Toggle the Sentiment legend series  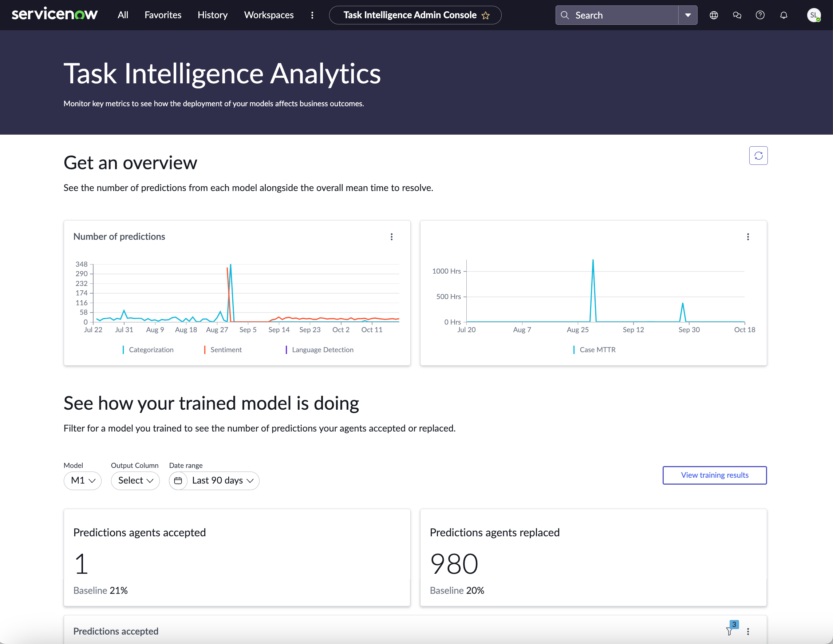point(223,350)
